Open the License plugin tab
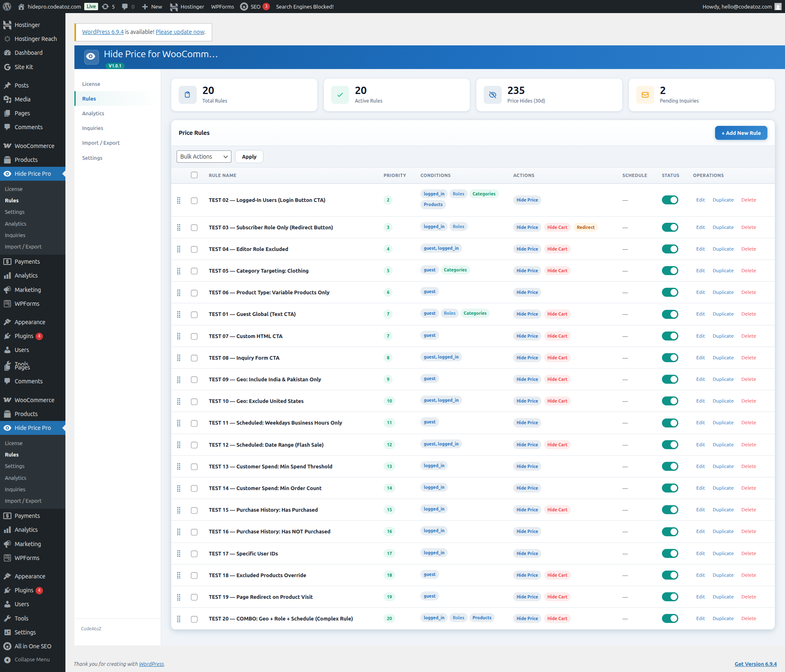The image size is (785, 672). tap(91, 84)
